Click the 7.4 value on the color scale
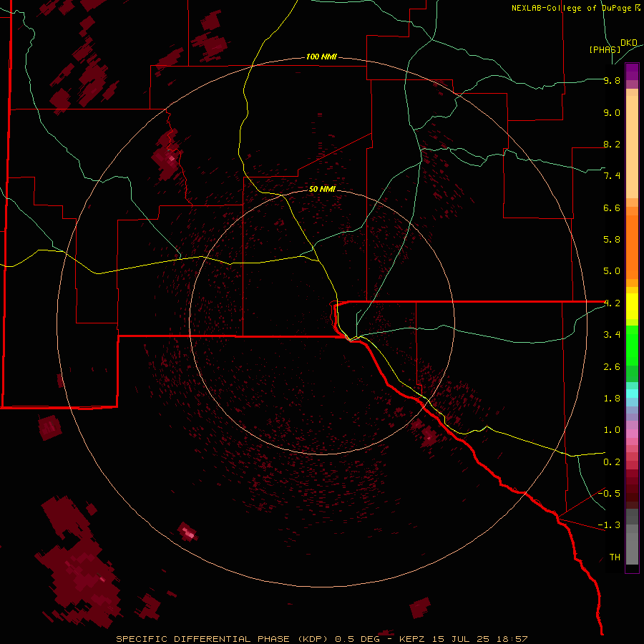Viewport: 644px width, 644px height. (x=612, y=176)
